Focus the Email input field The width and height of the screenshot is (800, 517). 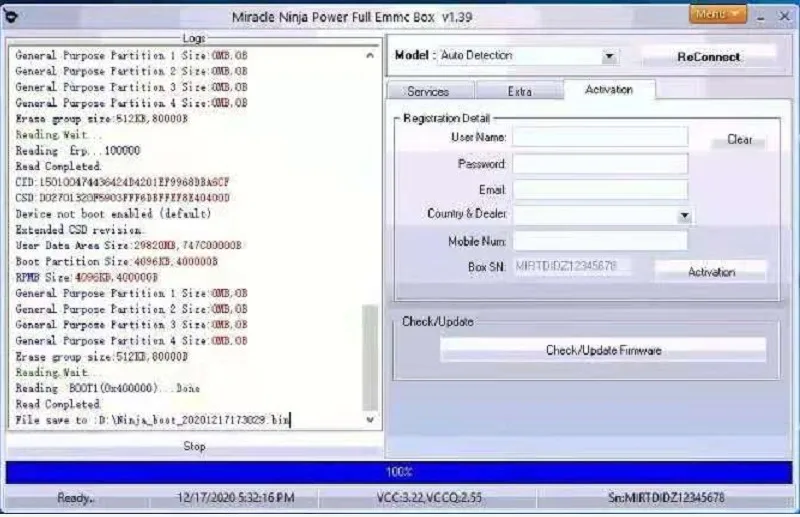600,190
